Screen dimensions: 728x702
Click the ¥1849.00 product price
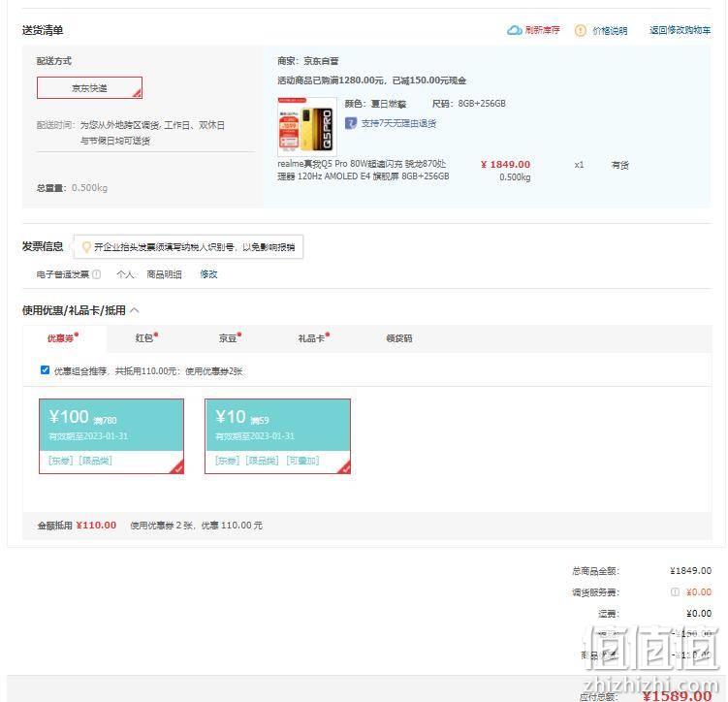click(x=505, y=165)
